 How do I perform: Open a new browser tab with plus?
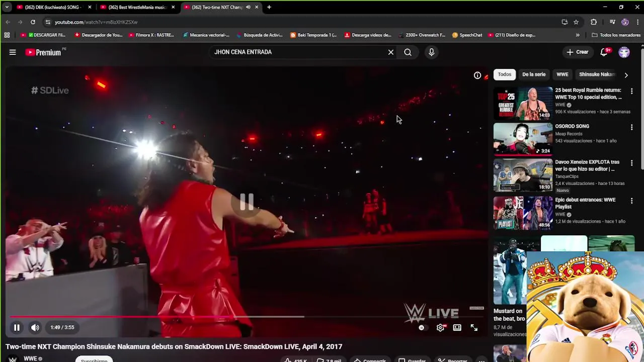(x=269, y=8)
